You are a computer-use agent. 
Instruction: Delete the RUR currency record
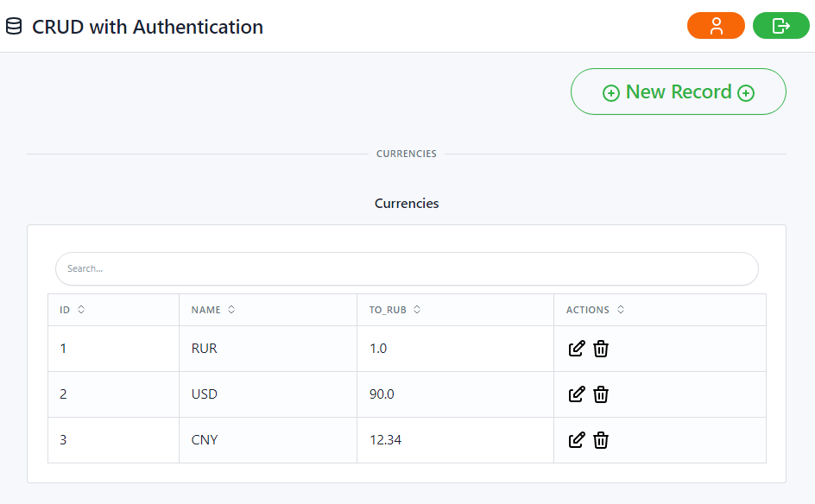601,349
